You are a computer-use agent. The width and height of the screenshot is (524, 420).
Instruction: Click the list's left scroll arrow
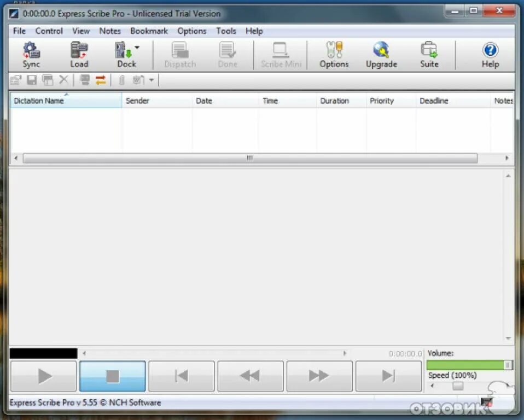pos(16,158)
